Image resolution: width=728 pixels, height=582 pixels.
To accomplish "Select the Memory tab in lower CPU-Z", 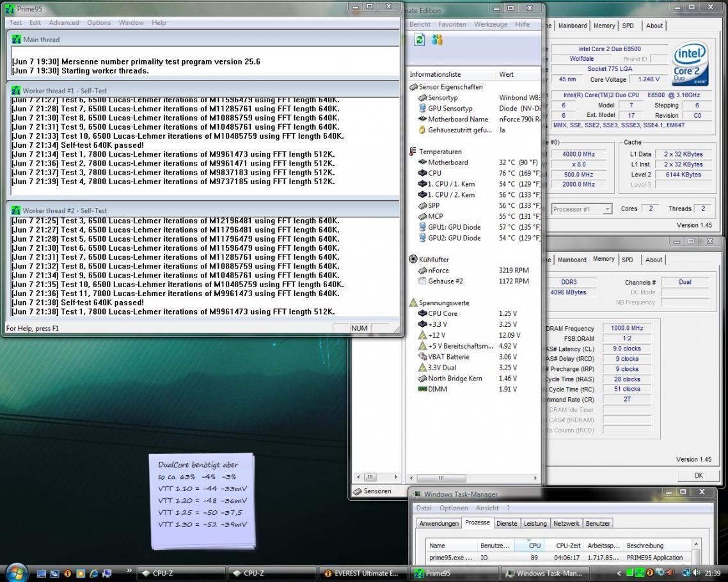I will (603, 259).
